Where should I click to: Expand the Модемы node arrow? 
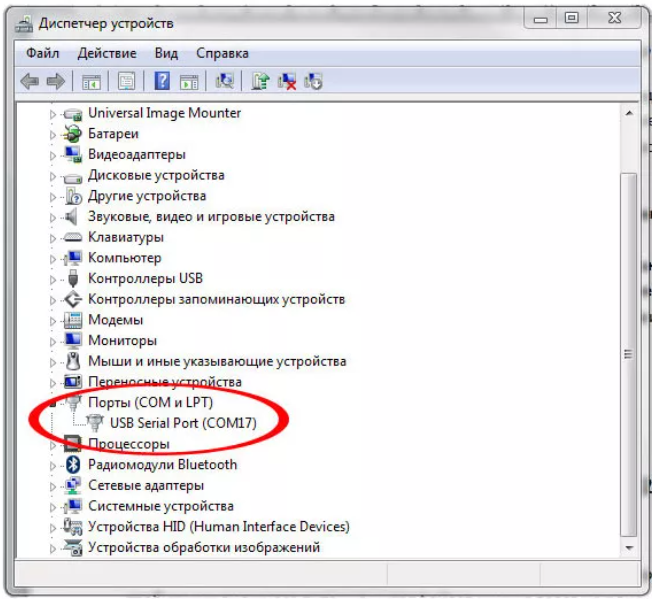pos(52,321)
